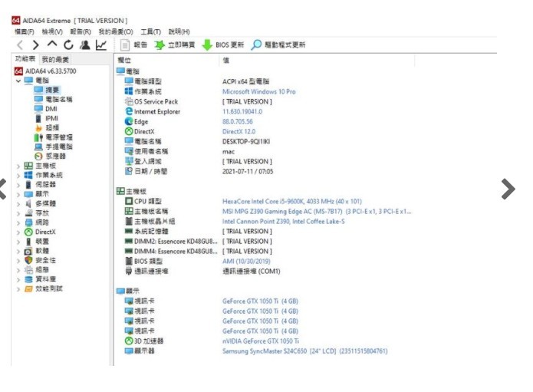Open the user/manage toolbar icon
The height and width of the screenshot is (392, 533).
pos(85,44)
